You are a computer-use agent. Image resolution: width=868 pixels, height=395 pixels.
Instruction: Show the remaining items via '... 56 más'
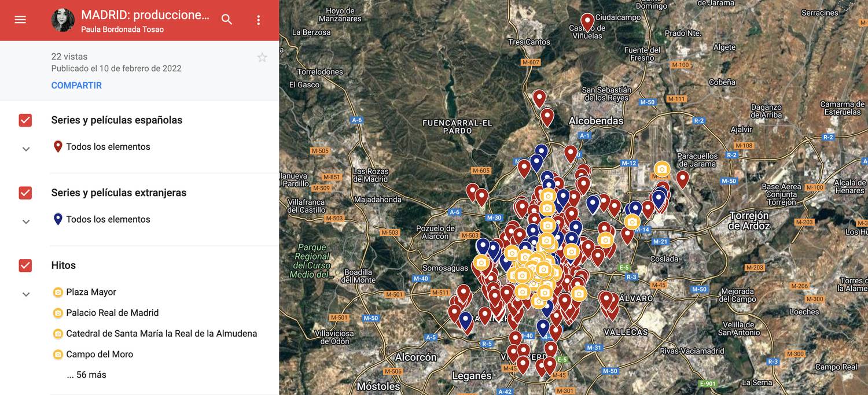pyautogui.click(x=87, y=375)
